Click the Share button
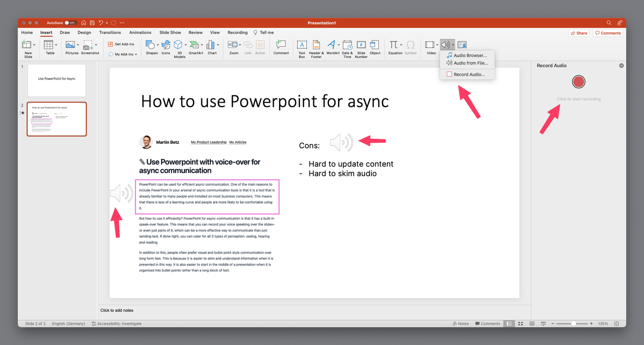Image resolution: width=644 pixels, height=345 pixels. pos(579,33)
